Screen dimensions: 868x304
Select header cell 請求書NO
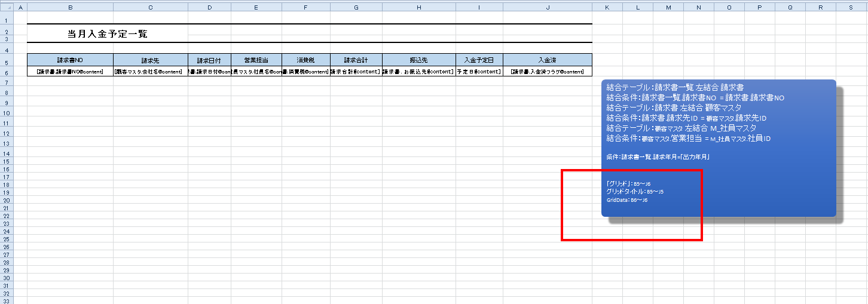pos(70,60)
